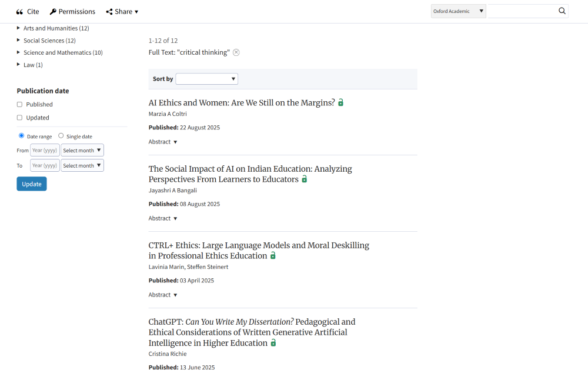Expand the Abstract of the AI Ethics article
588x373 pixels.
pos(162,141)
